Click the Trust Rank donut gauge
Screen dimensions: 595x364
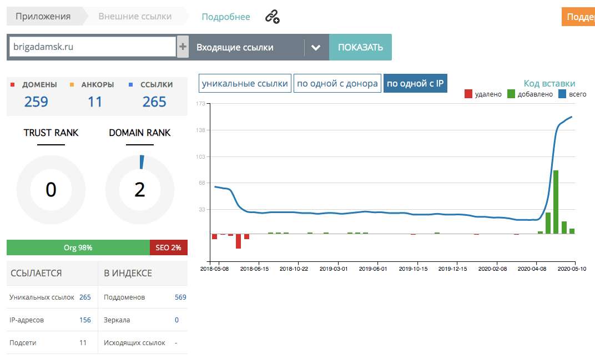point(51,190)
